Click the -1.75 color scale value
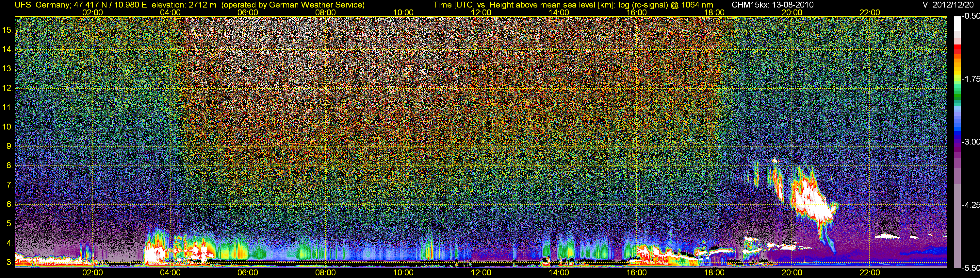This screenshot has height=278, width=980. click(971, 79)
